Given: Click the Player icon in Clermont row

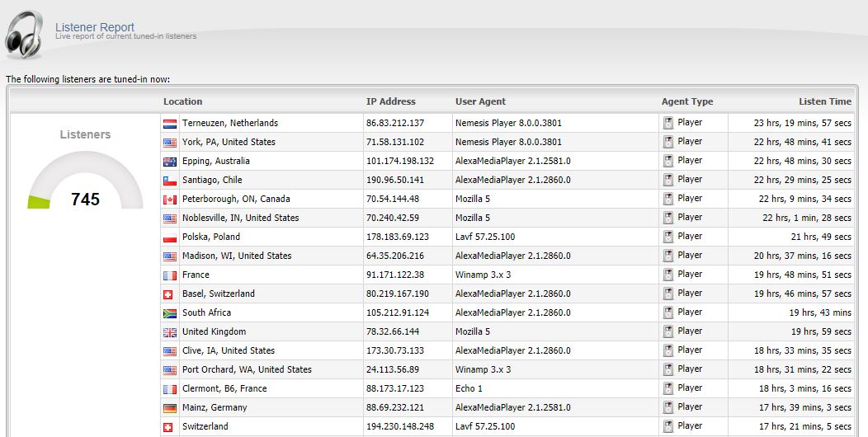Looking at the screenshot, I should pos(668,388).
